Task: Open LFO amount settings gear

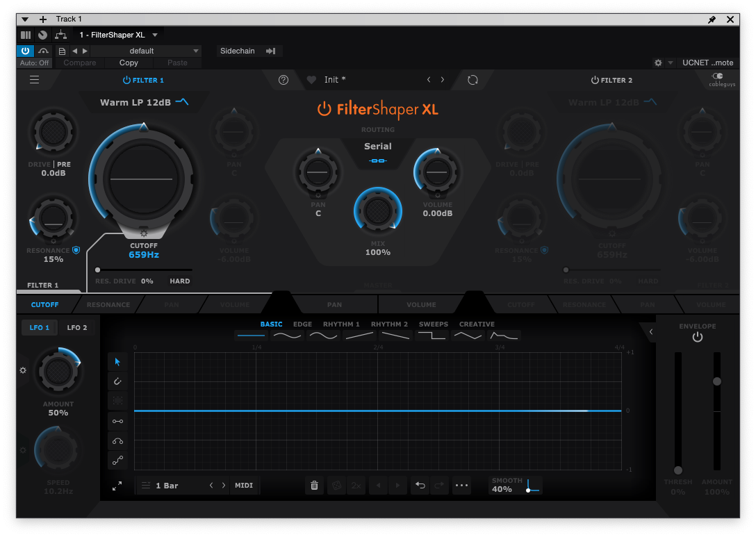Action: pyautogui.click(x=23, y=370)
